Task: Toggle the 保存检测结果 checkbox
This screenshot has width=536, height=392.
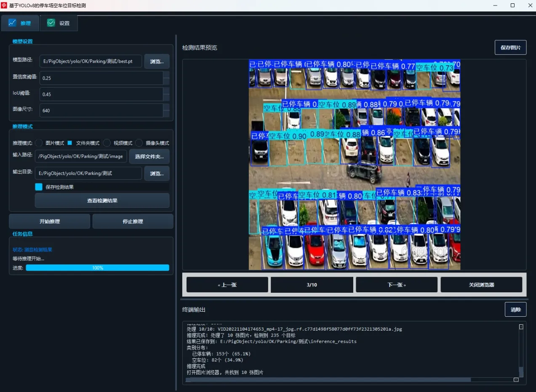Action: (39, 187)
